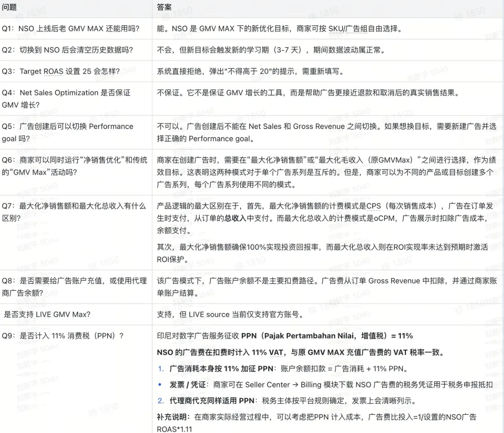Select question Q9 about 11% 消费税 PPN

point(63,336)
